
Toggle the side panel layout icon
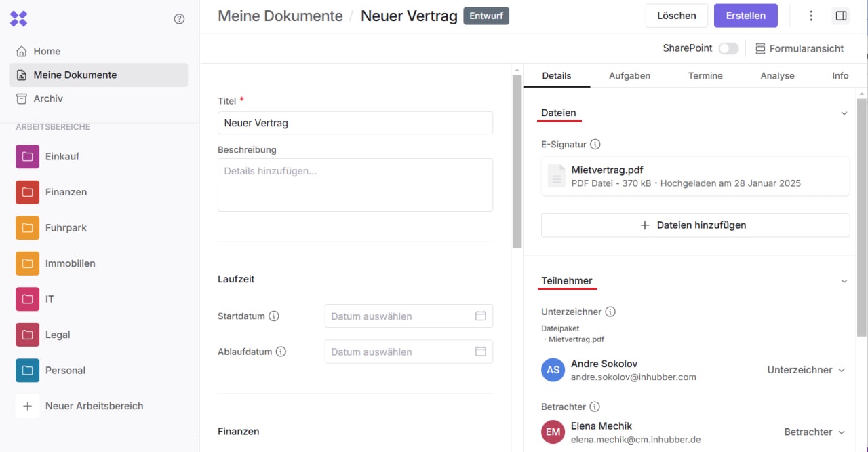tap(841, 16)
